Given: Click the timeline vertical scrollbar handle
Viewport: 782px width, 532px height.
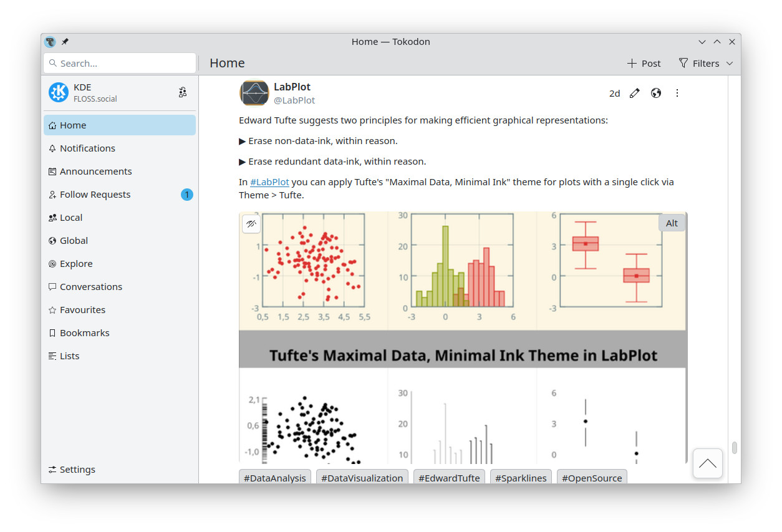Looking at the screenshot, I should point(735,447).
